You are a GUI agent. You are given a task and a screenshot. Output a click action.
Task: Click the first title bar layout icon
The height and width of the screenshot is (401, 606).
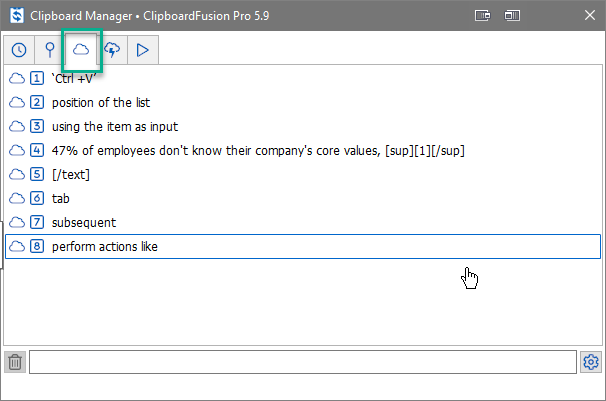coord(482,15)
